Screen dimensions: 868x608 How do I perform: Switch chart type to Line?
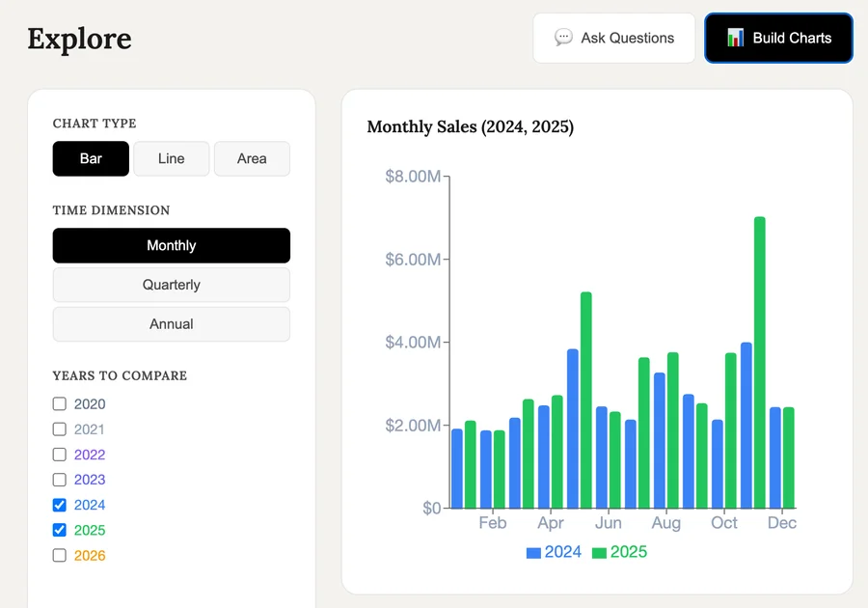click(x=171, y=158)
